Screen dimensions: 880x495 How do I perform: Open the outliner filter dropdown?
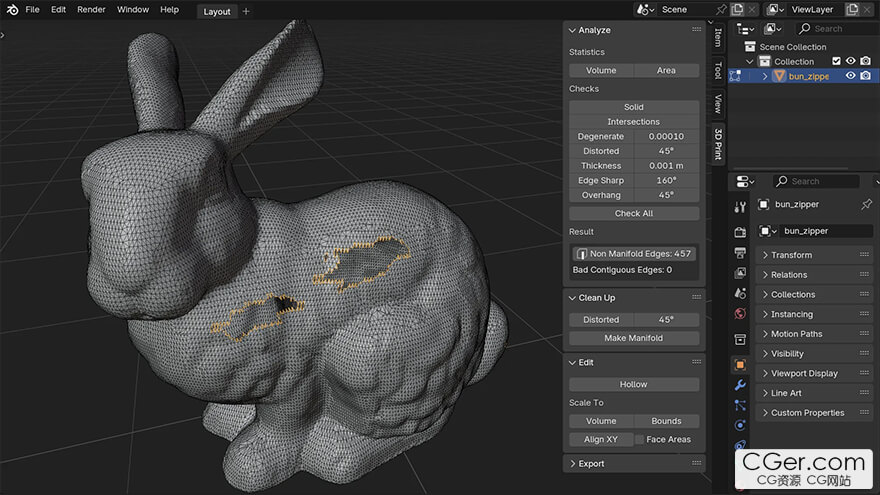773,29
